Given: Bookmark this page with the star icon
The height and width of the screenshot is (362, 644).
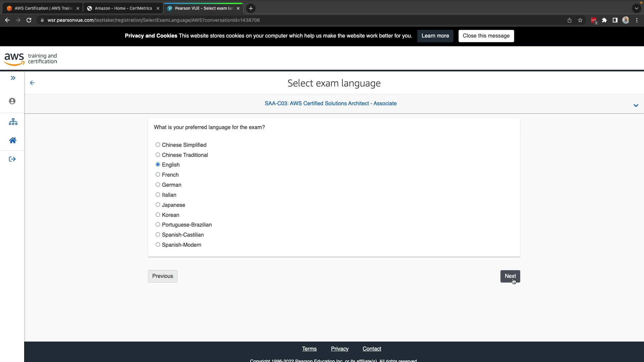Looking at the screenshot, I should 580,20.
